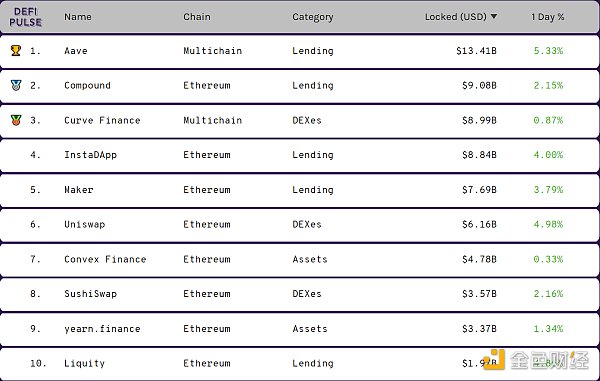600x381 pixels.
Task: Open the Aave project link
Action: (76, 51)
